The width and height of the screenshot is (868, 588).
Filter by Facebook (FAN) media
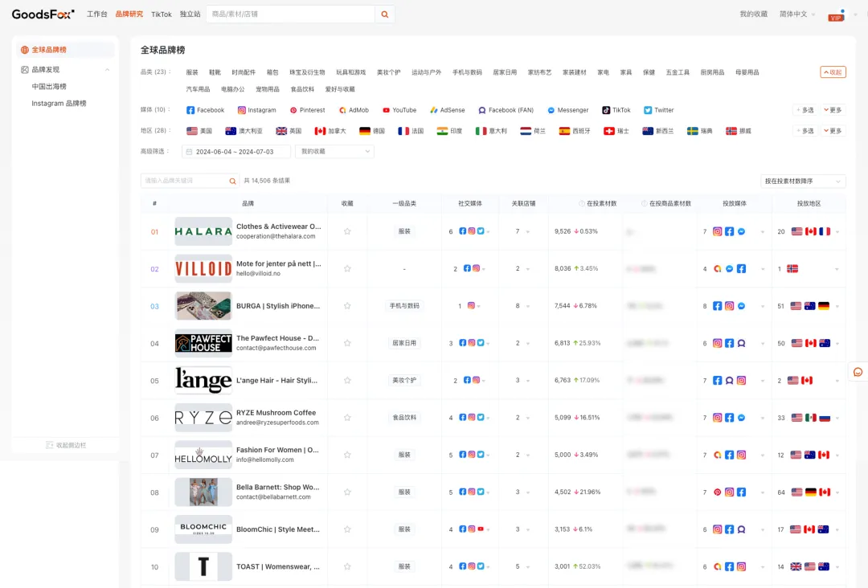point(506,110)
